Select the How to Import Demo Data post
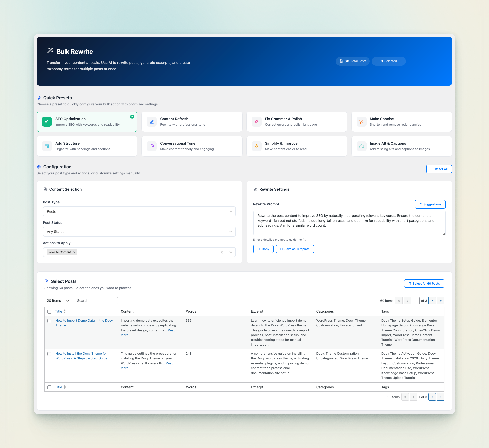The image size is (489, 448). 49,321
